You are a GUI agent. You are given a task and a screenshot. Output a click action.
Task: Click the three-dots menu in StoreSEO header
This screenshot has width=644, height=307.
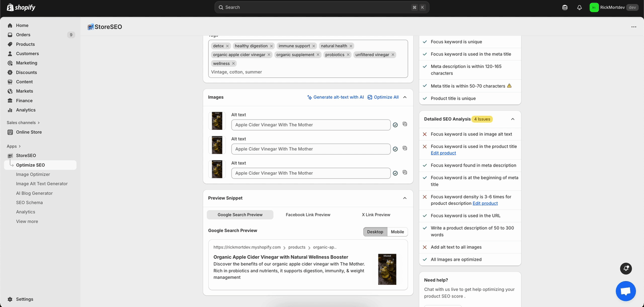coord(633,27)
